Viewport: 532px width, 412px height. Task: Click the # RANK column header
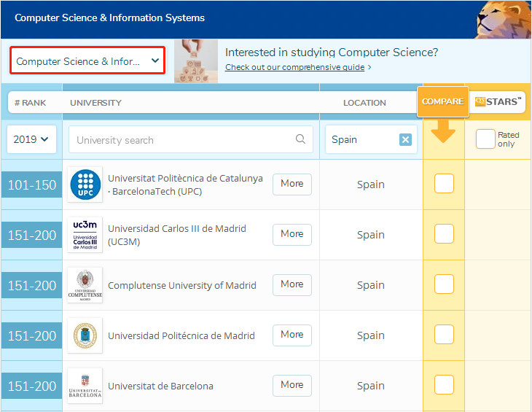[30, 103]
